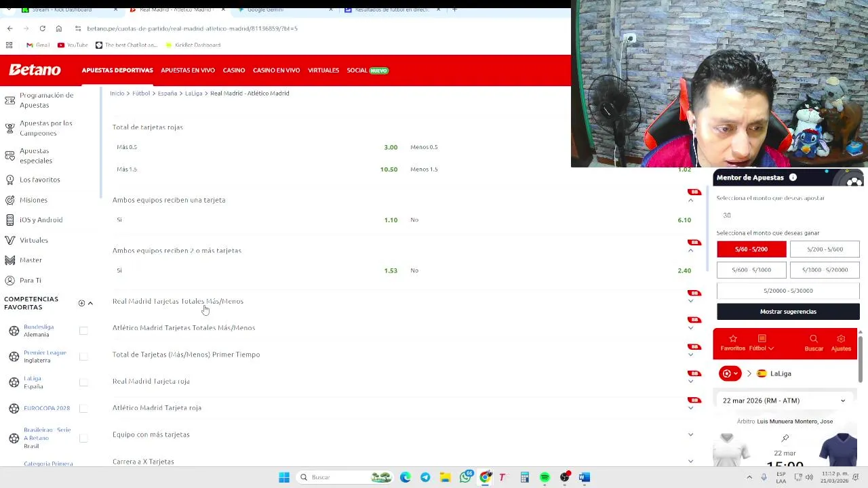Click the LaLiga breadcrumb link
The width and height of the screenshot is (868, 488).
click(194, 94)
